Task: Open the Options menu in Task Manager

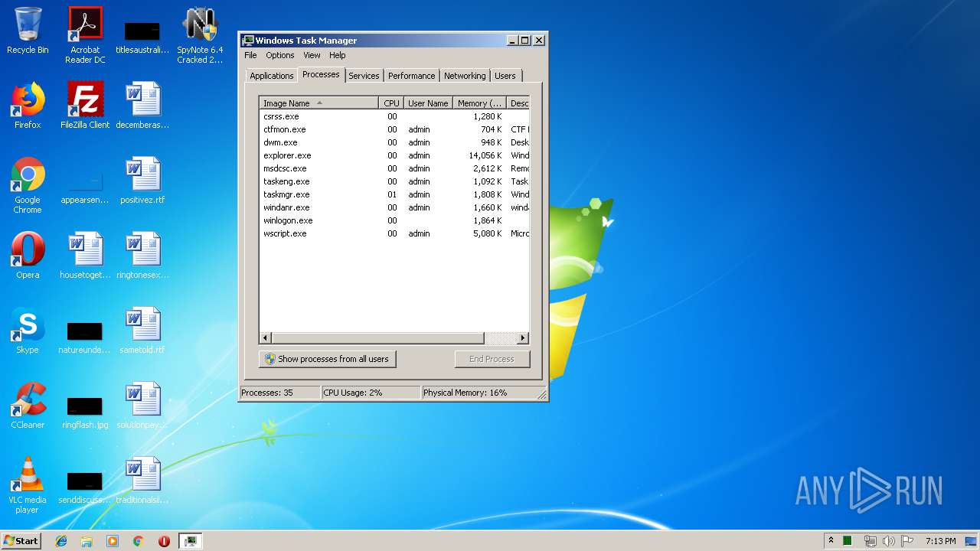Action: pos(280,55)
